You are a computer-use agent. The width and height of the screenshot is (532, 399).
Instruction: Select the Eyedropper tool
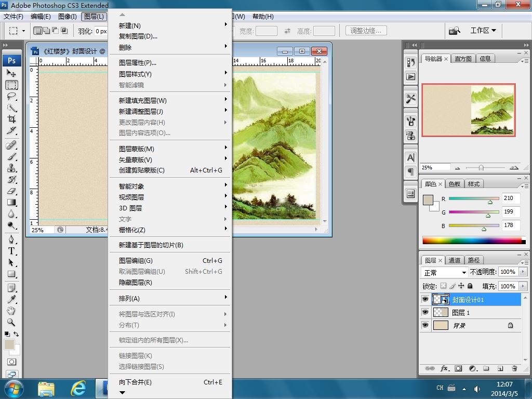pyautogui.click(x=11, y=299)
